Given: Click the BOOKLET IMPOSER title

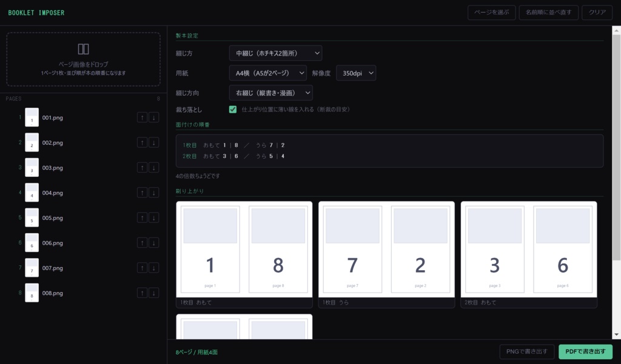Looking at the screenshot, I should (36, 13).
